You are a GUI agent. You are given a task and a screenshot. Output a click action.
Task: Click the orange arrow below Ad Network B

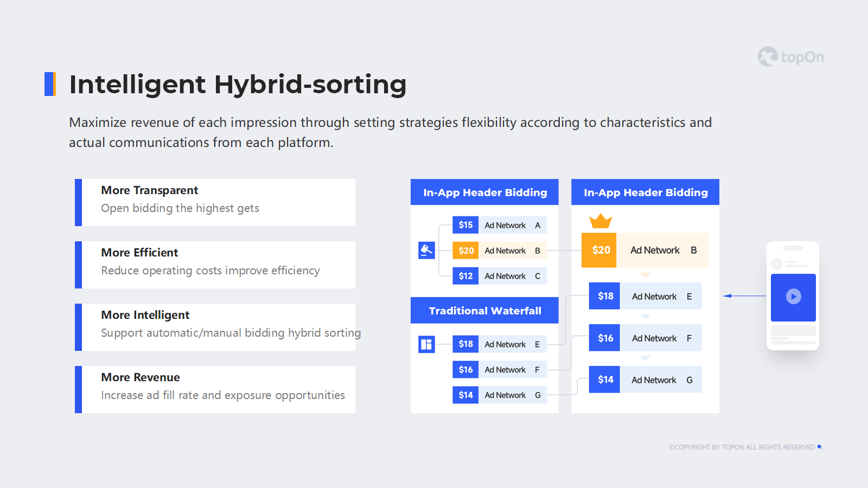click(645, 275)
